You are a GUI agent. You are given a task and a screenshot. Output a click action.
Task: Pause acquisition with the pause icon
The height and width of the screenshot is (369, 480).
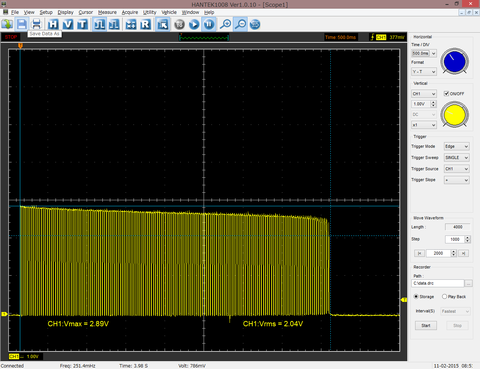click(209, 24)
